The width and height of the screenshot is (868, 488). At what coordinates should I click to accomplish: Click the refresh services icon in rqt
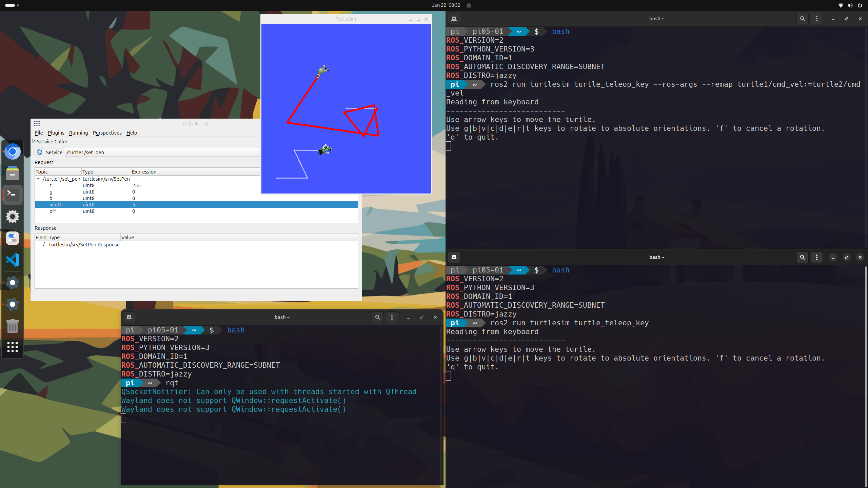point(39,152)
